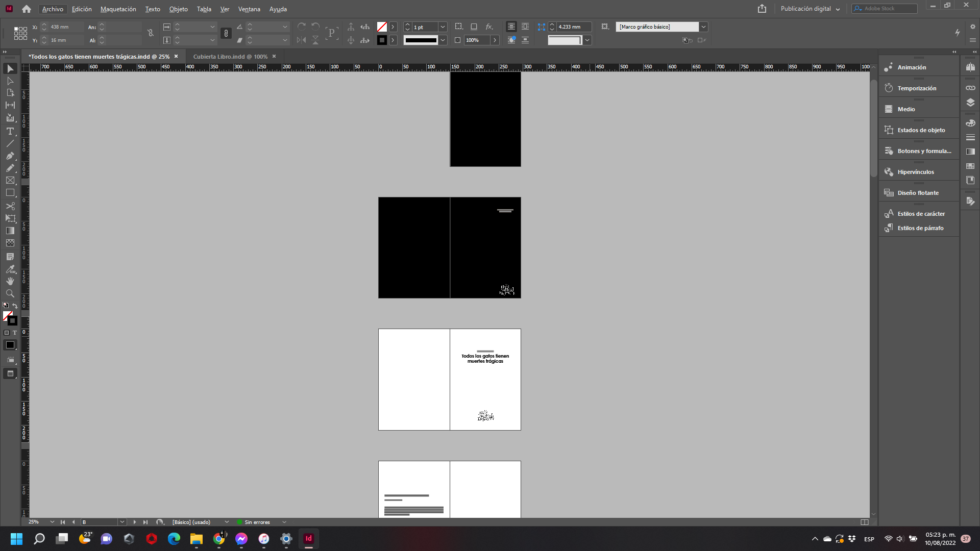Open the preflight profile Básico dropdown

coord(227,522)
